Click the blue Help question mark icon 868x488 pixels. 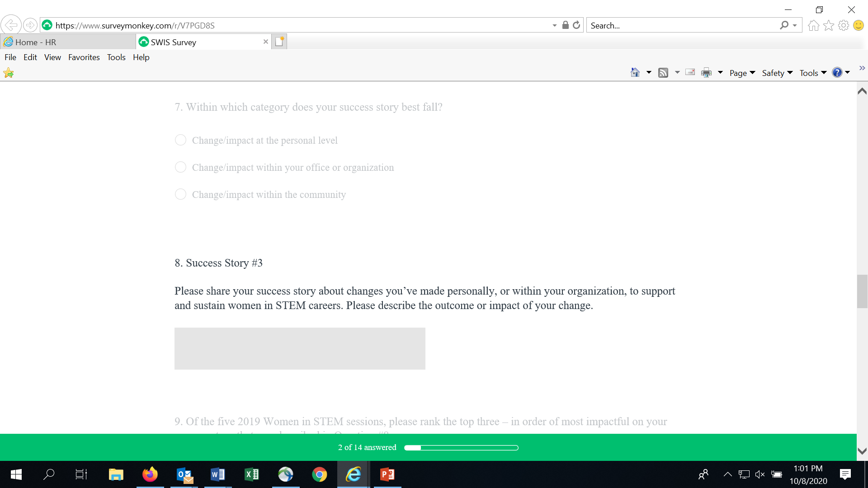coord(837,73)
